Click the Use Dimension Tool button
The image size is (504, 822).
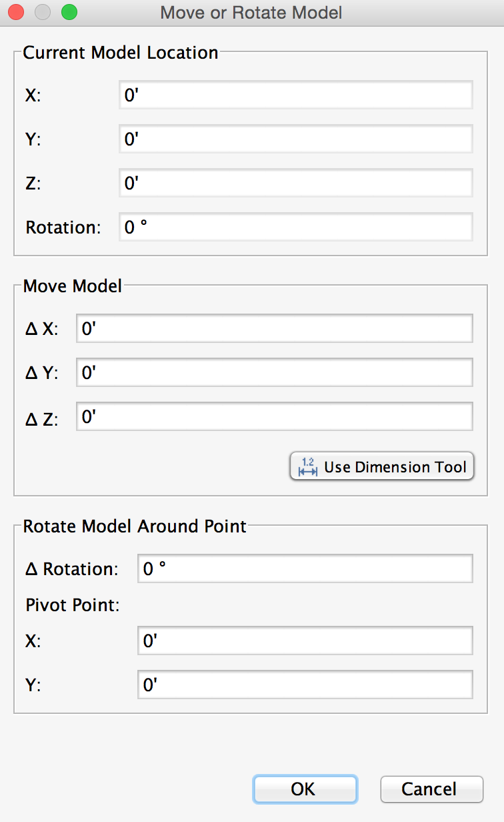(x=381, y=466)
